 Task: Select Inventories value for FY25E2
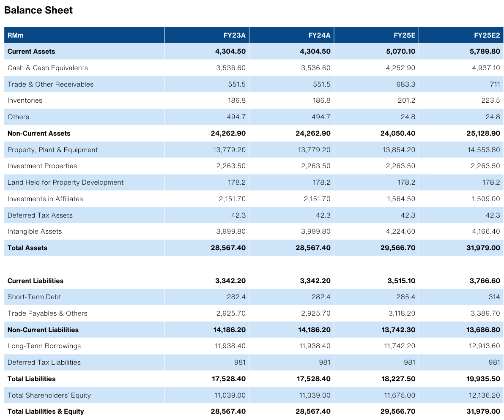(x=492, y=101)
